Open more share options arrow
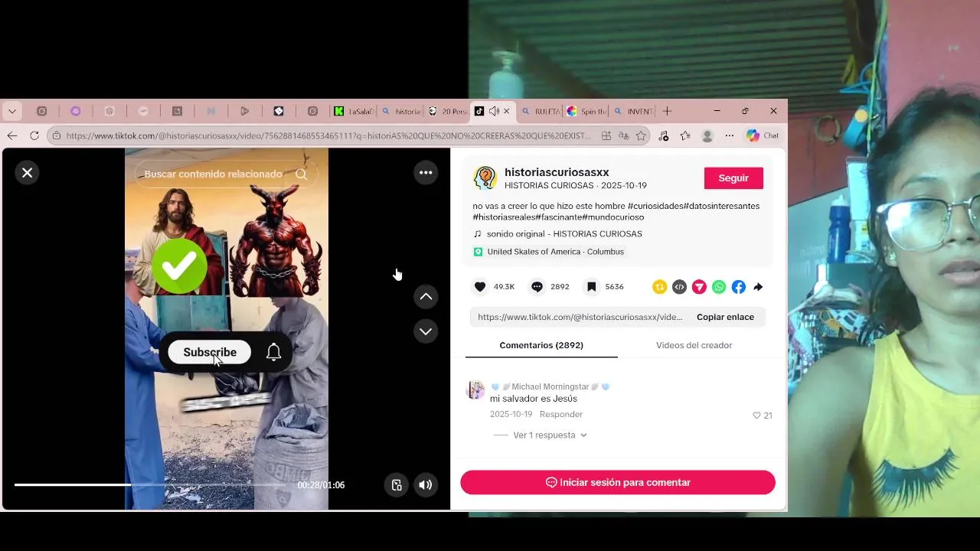 pos(758,287)
